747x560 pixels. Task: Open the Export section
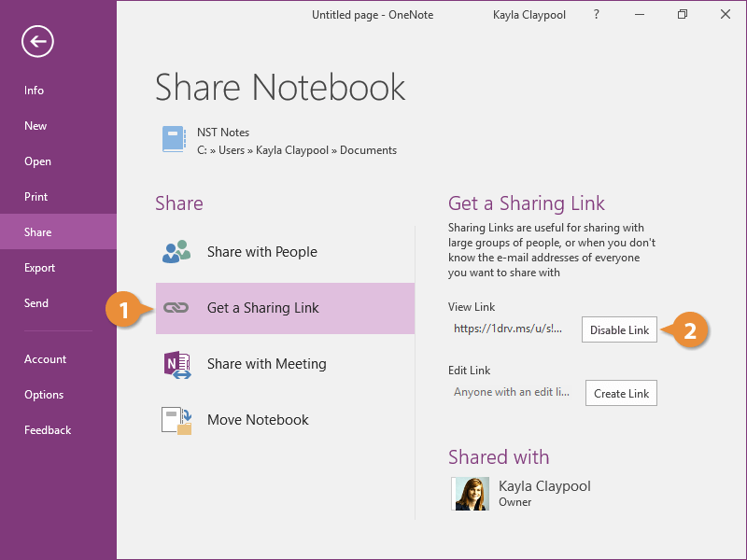pos(39,268)
